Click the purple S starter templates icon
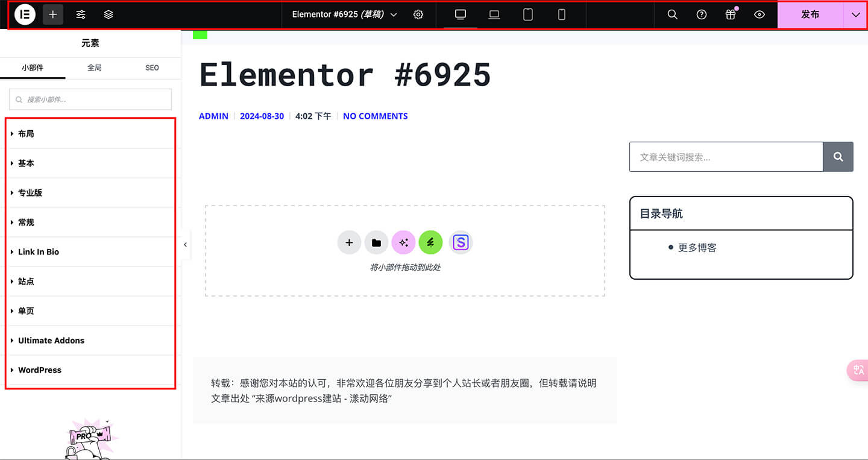The image size is (868, 460). pos(461,242)
